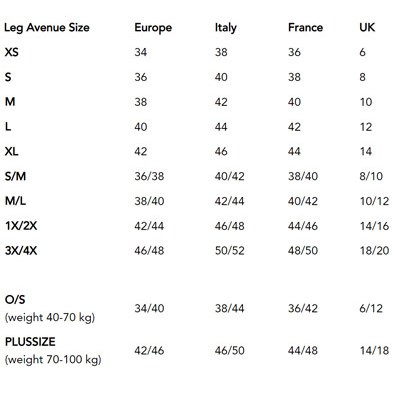This screenshot has height=393, width=394.
Task: Select the XS size row label
Action: pyautogui.click(x=12, y=52)
